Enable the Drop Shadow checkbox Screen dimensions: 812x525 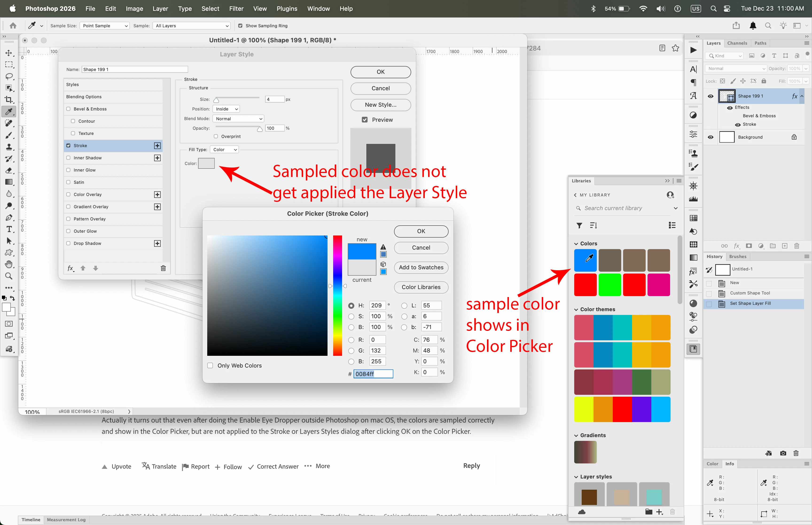68,243
